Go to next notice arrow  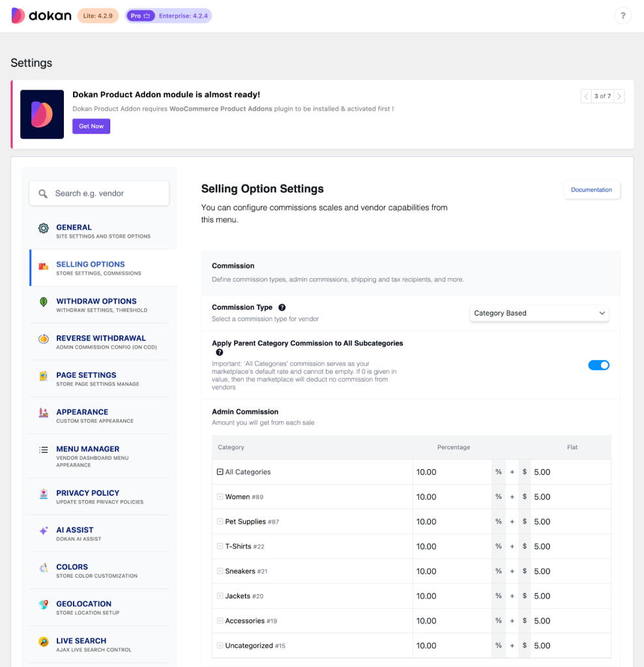pos(619,96)
